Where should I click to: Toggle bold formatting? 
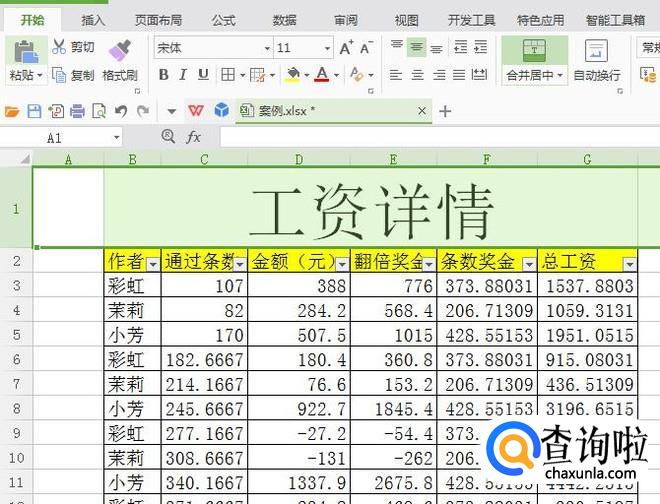tap(162, 75)
